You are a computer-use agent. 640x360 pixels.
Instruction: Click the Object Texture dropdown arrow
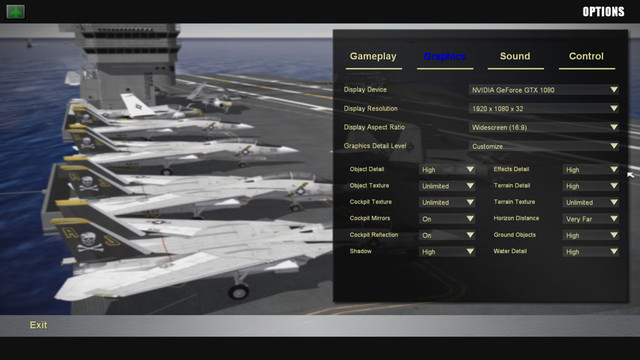coord(470,186)
